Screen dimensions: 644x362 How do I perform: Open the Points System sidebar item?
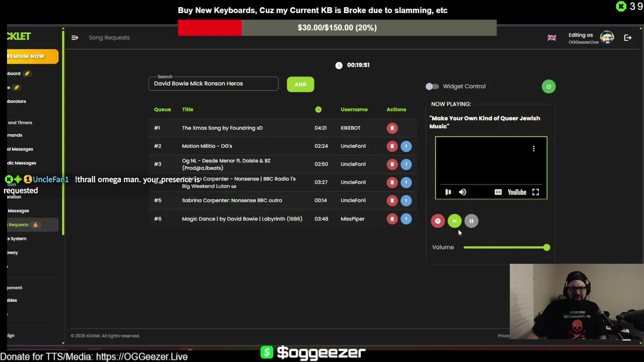point(17,239)
